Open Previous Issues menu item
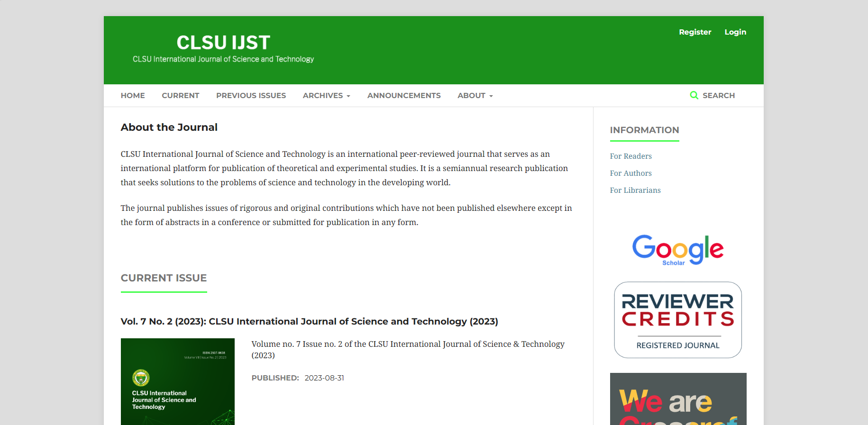This screenshot has width=868, height=425. pos(251,95)
